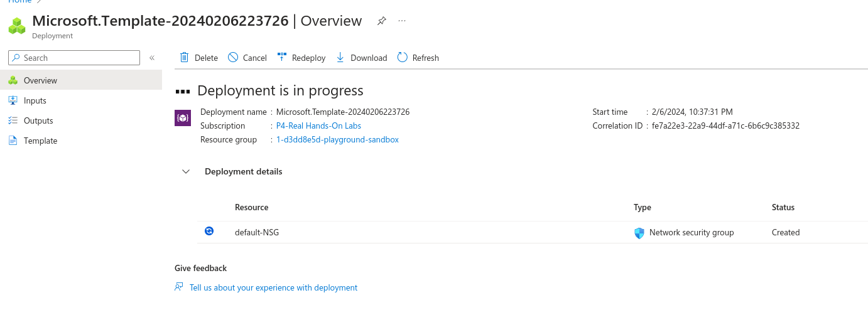
Task: Click the default-NSG resource name
Action: (256, 232)
